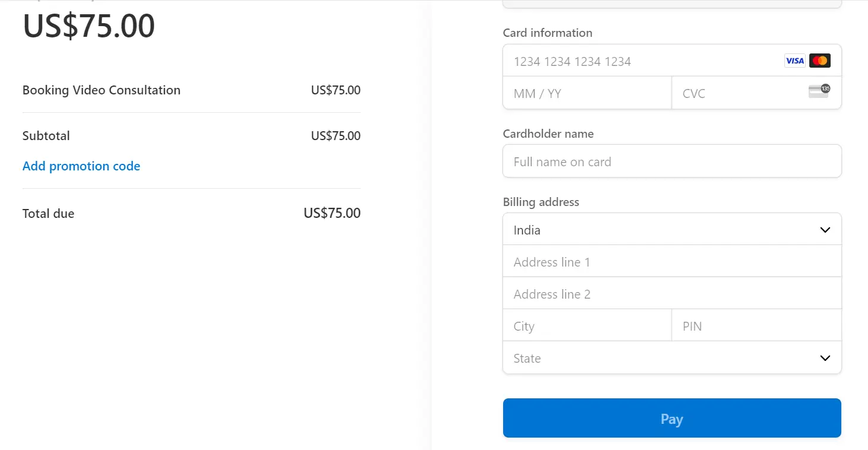Click the Mastercard logo
The width and height of the screenshot is (868, 450).
[819, 61]
